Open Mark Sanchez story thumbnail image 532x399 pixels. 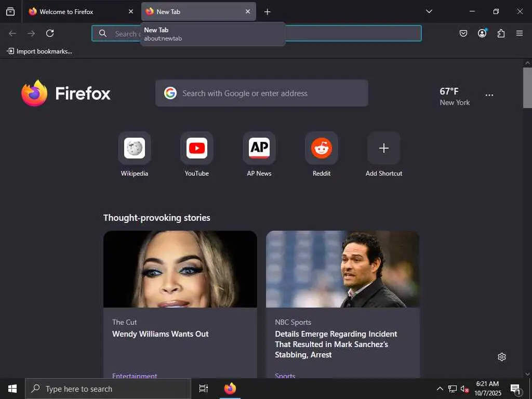(x=343, y=269)
